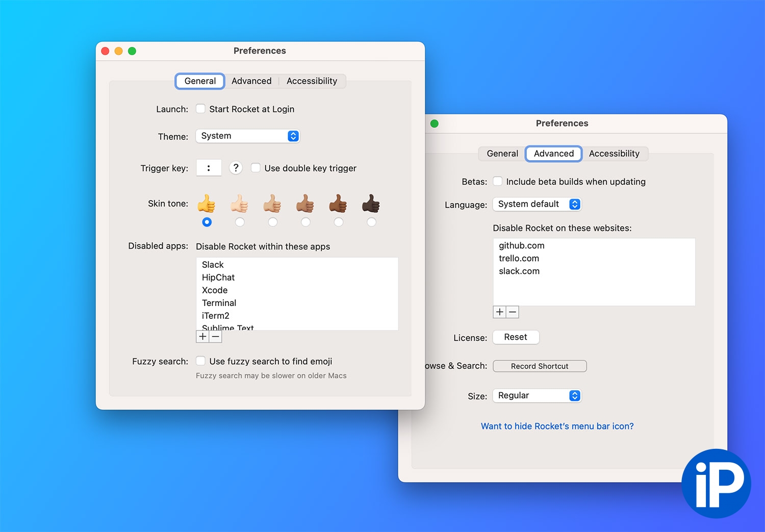Remove an app from the disabled apps list
The image size is (765, 532).
click(216, 337)
